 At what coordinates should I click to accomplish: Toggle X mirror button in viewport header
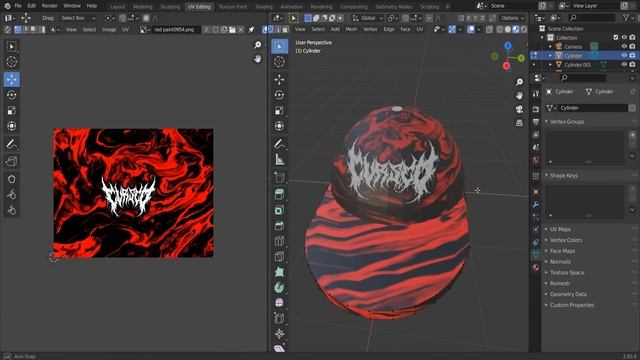coord(469,18)
